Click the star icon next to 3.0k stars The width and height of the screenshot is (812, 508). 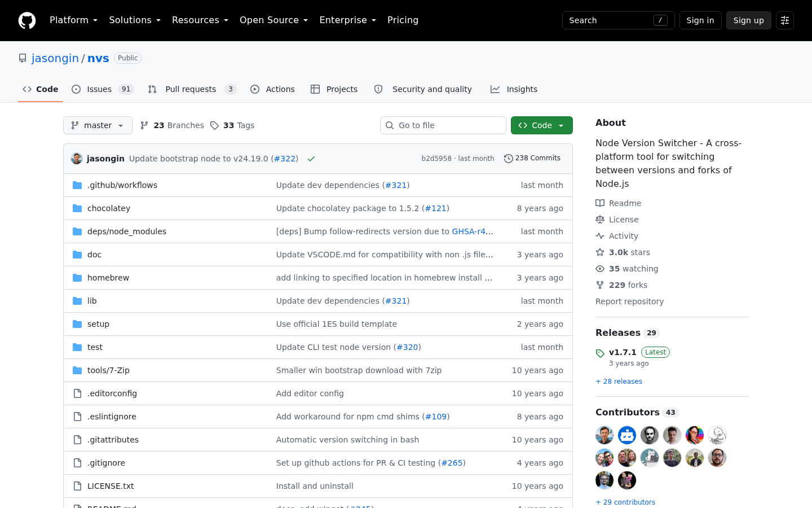click(600, 252)
